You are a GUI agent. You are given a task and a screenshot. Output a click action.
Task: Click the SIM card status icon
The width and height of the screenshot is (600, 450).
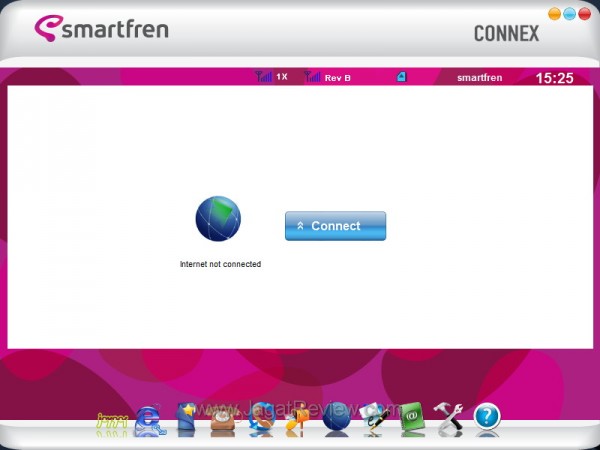point(401,77)
